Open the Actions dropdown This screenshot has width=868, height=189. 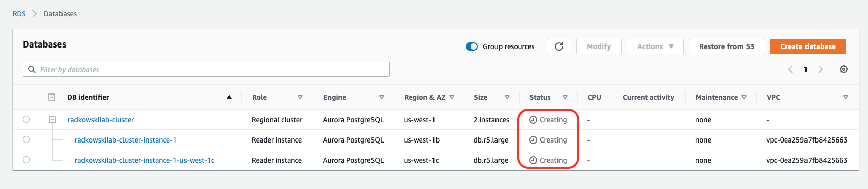(655, 46)
